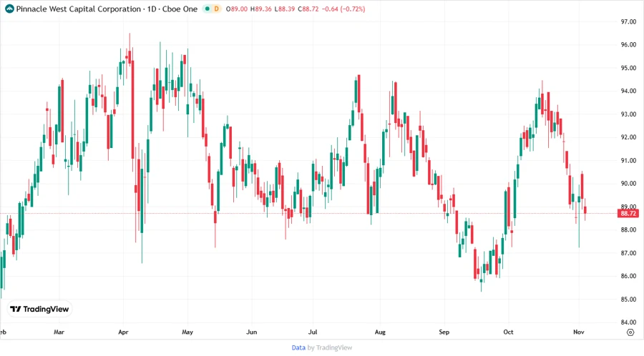
Task: Click the orange D data indicator
Action: 216,9
